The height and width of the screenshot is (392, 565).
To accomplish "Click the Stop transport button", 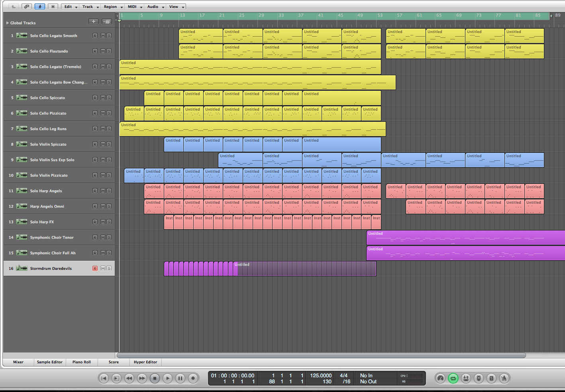I will pyautogui.click(x=155, y=378).
